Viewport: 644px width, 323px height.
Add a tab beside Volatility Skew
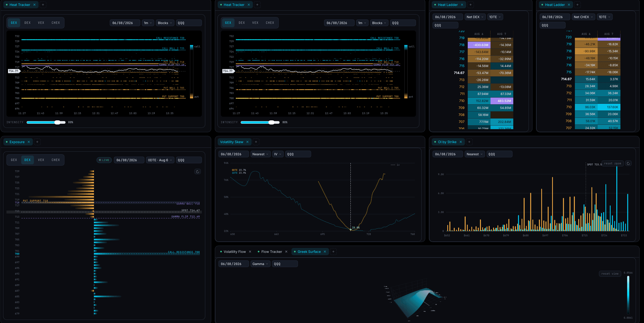256,142
